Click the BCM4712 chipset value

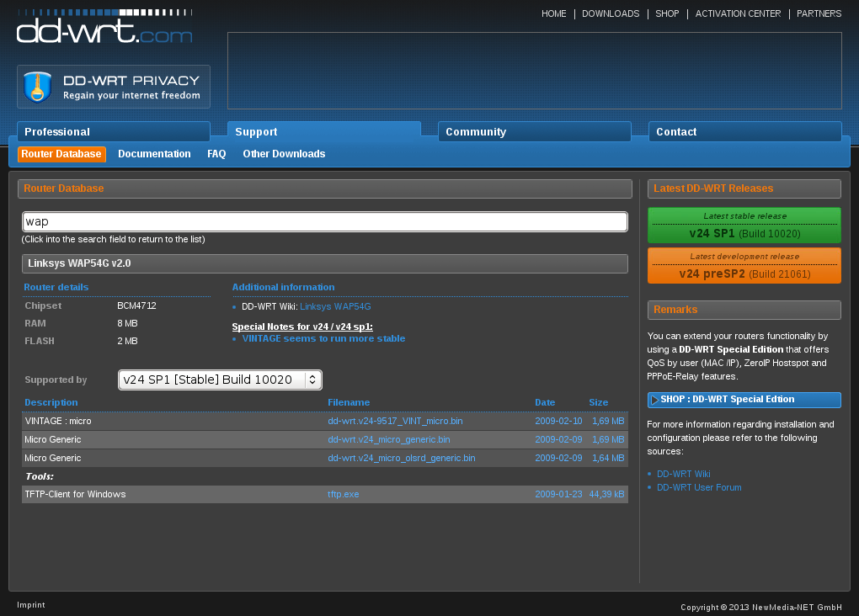[137, 306]
